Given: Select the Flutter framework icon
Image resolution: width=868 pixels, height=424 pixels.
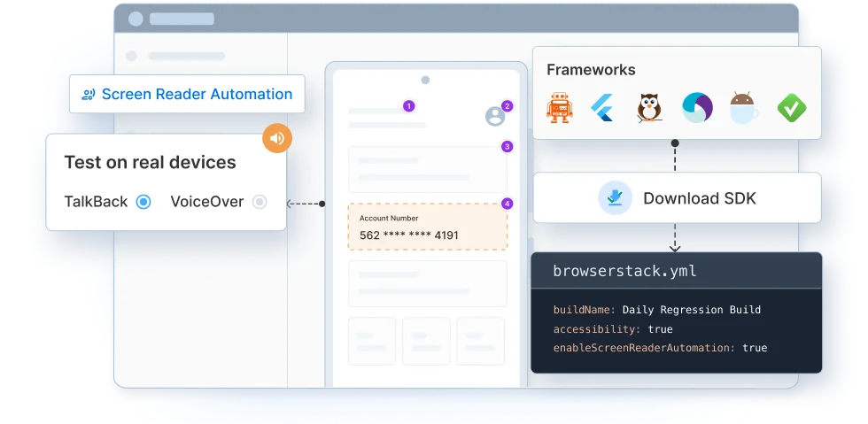Looking at the screenshot, I should 601,108.
